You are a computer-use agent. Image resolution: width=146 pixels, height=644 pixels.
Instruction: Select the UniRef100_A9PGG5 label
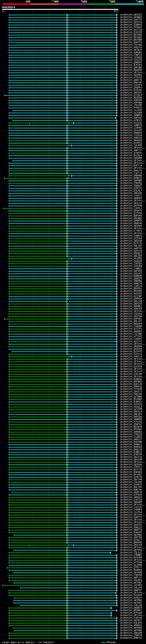tap(131, 100)
